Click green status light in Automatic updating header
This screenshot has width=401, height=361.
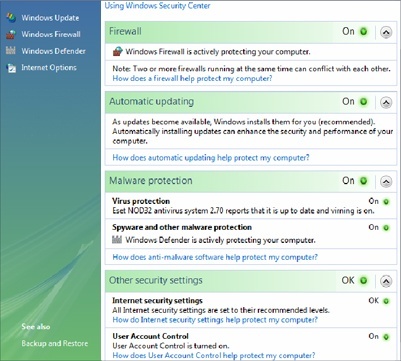pos(363,102)
